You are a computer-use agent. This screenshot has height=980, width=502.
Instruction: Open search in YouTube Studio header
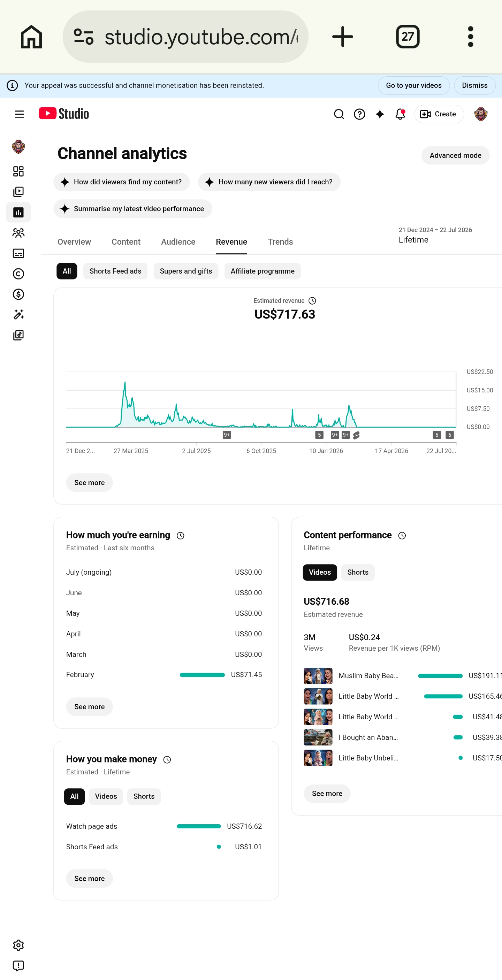[x=339, y=114]
